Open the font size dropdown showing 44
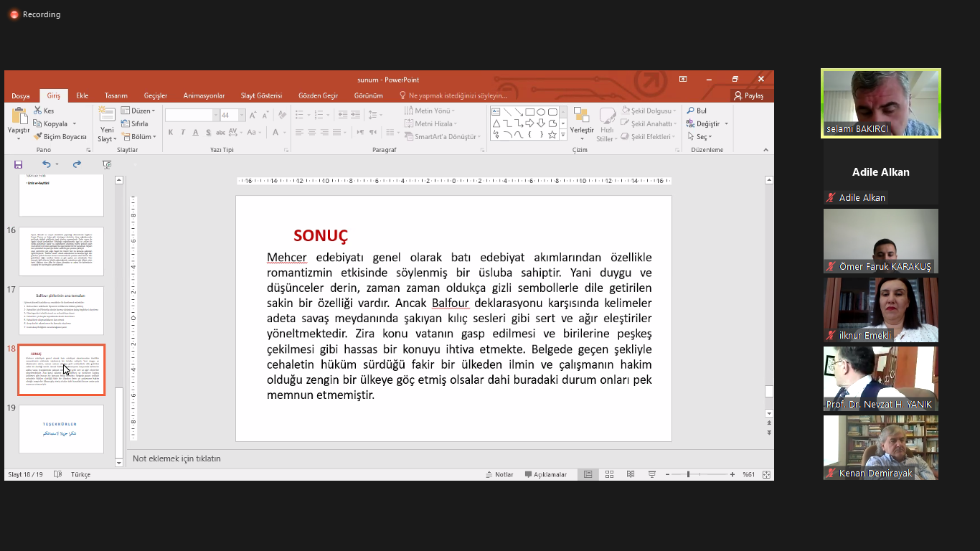Screen dimensions: 980x551 242,115
